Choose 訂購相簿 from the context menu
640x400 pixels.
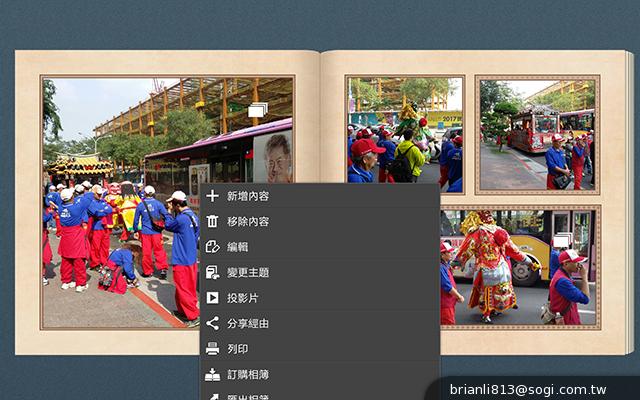click(248, 374)
